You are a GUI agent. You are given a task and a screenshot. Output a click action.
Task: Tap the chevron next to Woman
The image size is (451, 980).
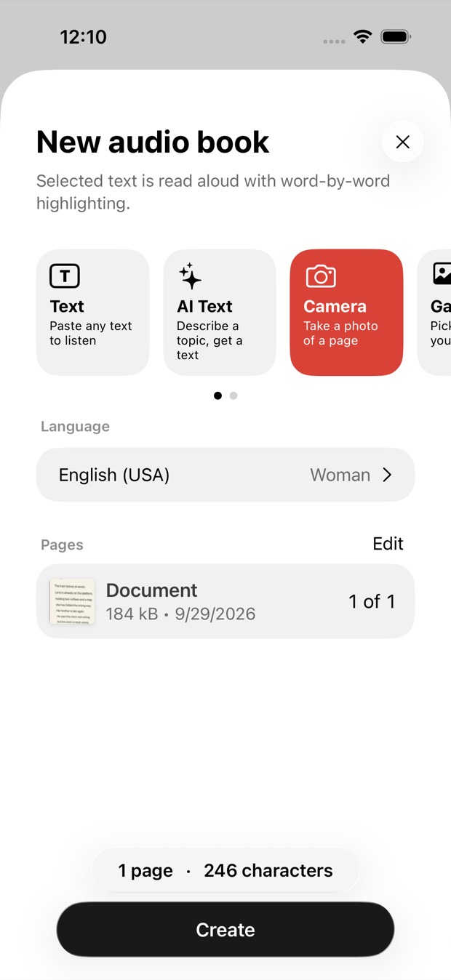click(388, 475)
